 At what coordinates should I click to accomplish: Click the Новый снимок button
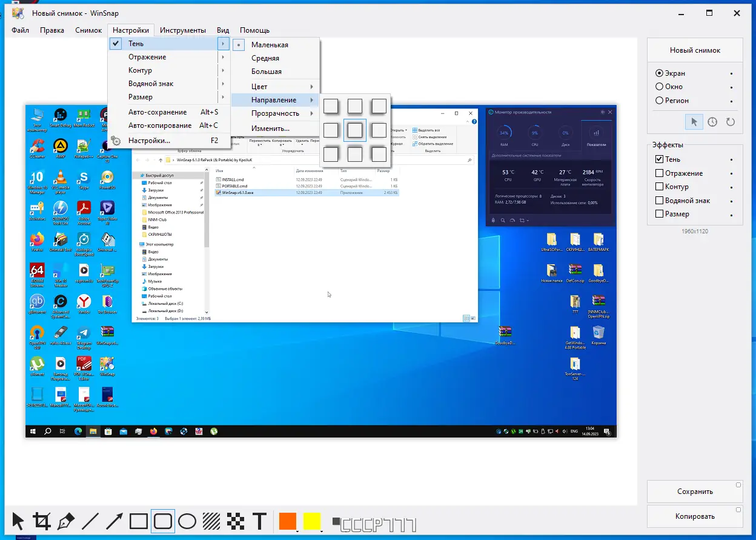click(x=695, y=50)
